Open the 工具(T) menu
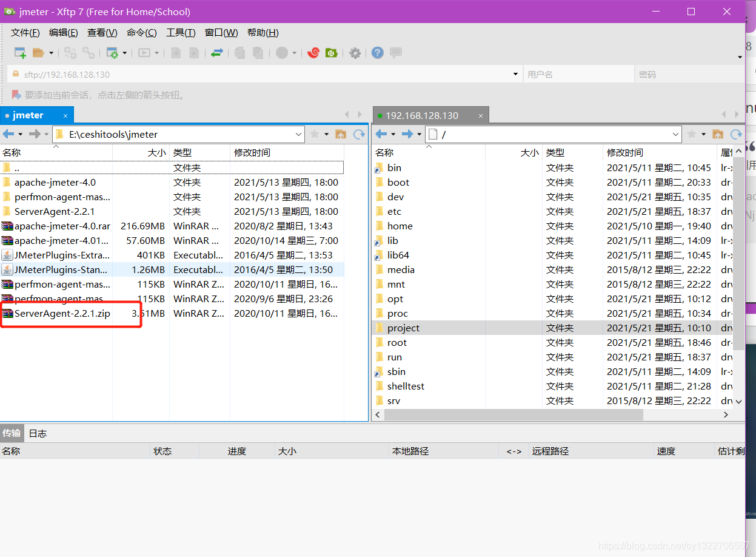This screenshot has height=557, width=756. (181, 33)
